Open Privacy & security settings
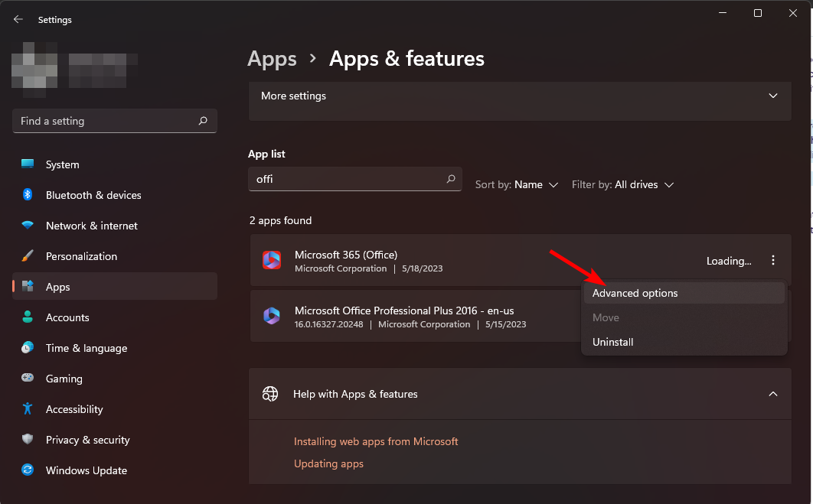The image size is (813, 504). 115,439
